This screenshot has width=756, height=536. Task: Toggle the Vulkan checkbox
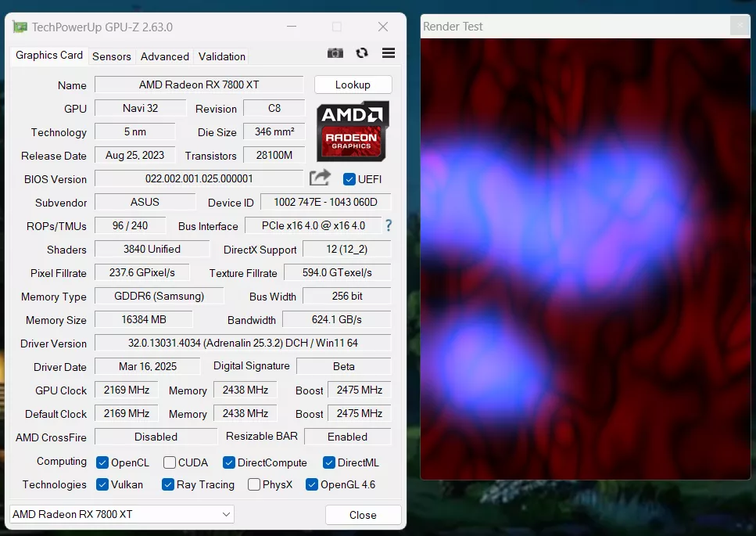coord(102,484)
